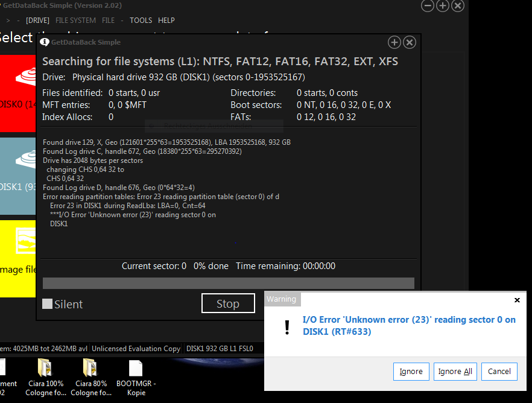Cancel the I/O error Warning dialog

coord(499,372)
